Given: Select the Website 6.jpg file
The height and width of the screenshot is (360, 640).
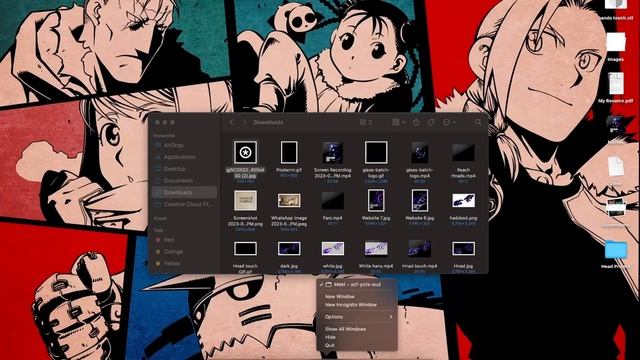Looking at the screenshot, I should point(420,200).
